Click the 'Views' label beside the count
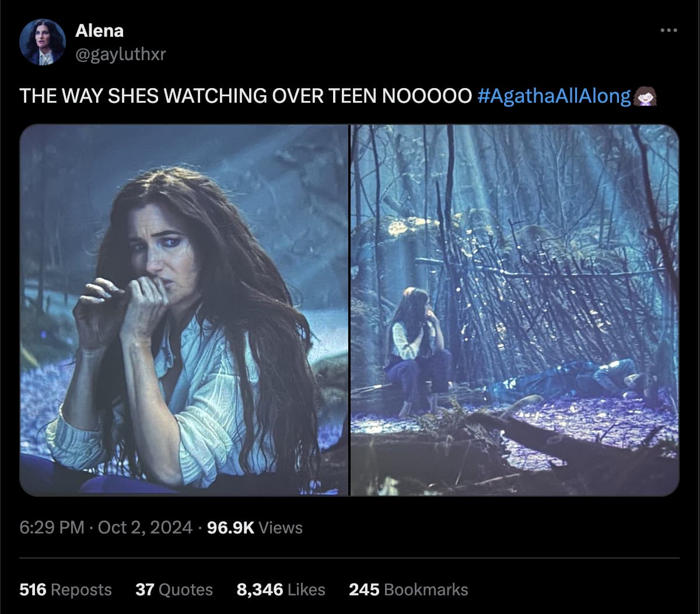The height and width of the screenshot is (614, 700). [281, 527]
